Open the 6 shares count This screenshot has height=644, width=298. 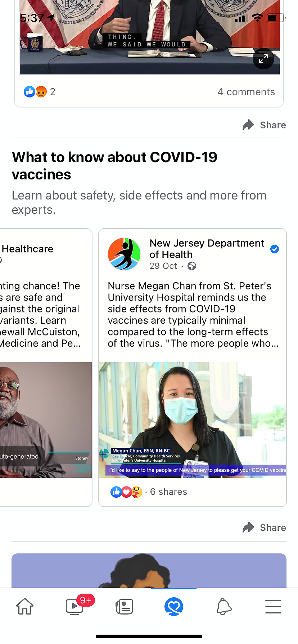point(168,492)
